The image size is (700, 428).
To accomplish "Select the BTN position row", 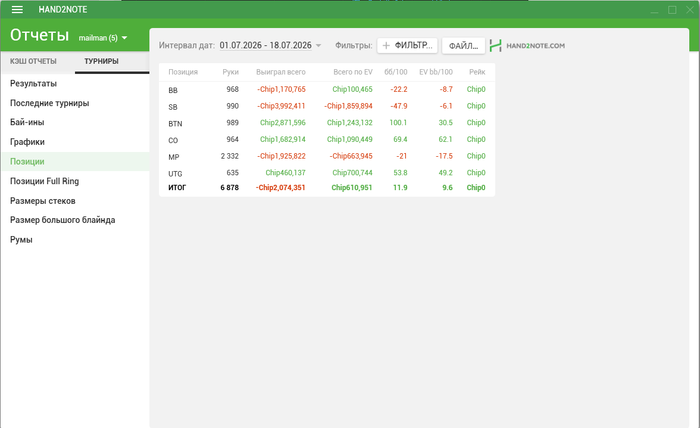I will click(327, 123).
